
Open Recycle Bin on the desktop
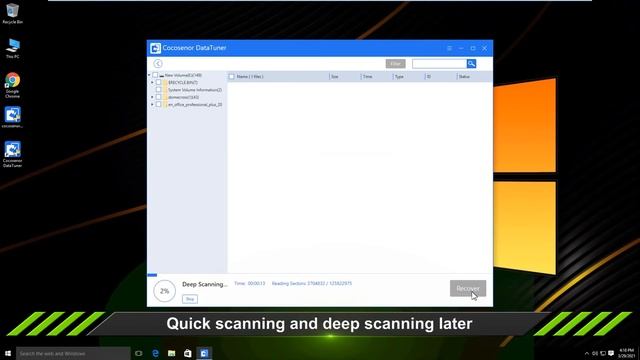click(x=12, y=13)
